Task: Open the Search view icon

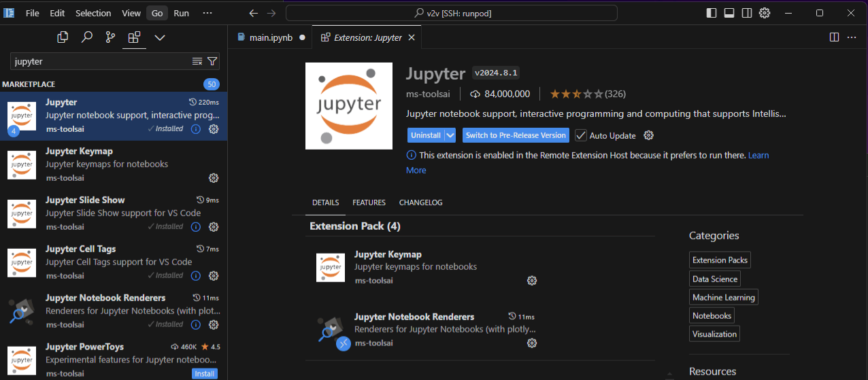Action: (x=86, y=37)
